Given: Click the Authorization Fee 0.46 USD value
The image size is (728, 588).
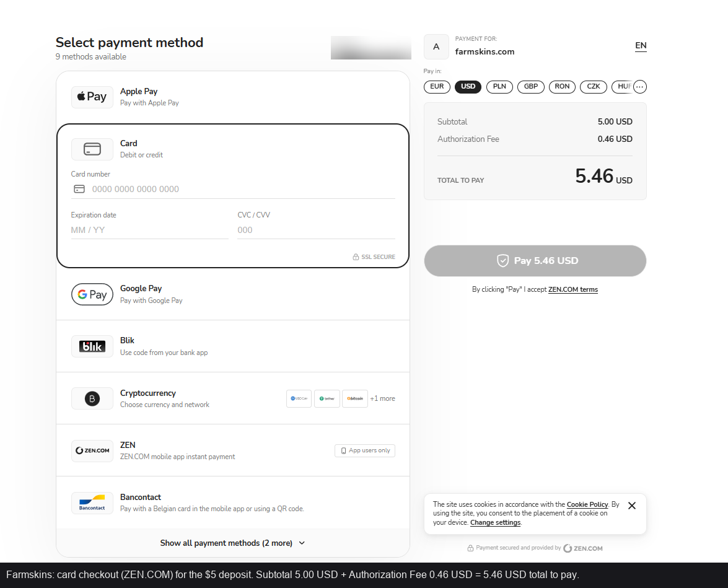Looking at the screenshot, I should (615, 139).
